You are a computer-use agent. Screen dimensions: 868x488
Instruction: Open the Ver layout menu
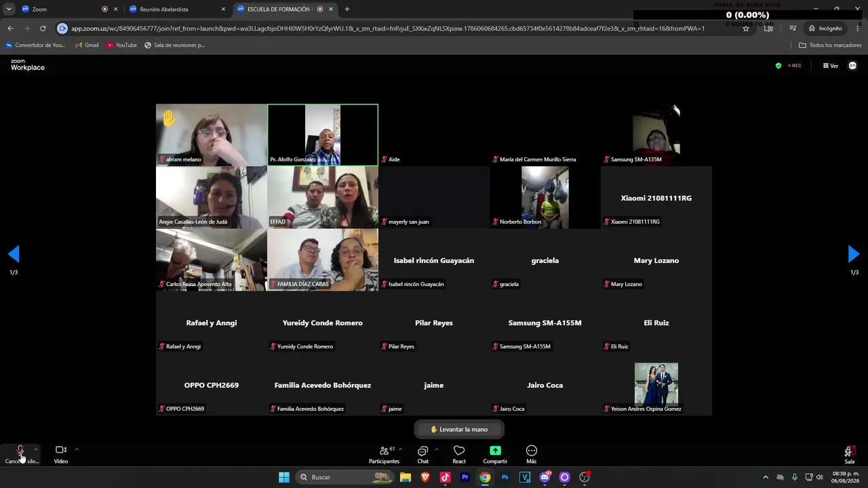pyautogui.click(x=831, y=66)
